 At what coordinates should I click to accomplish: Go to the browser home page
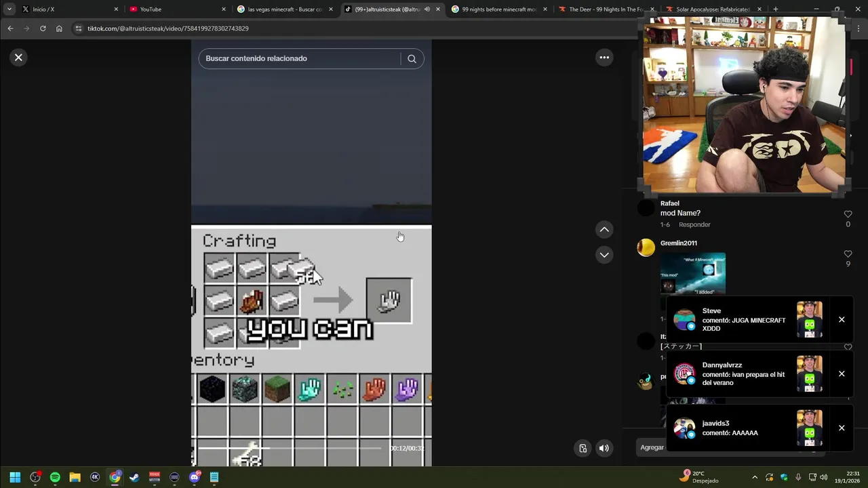(x=59, y=28)
